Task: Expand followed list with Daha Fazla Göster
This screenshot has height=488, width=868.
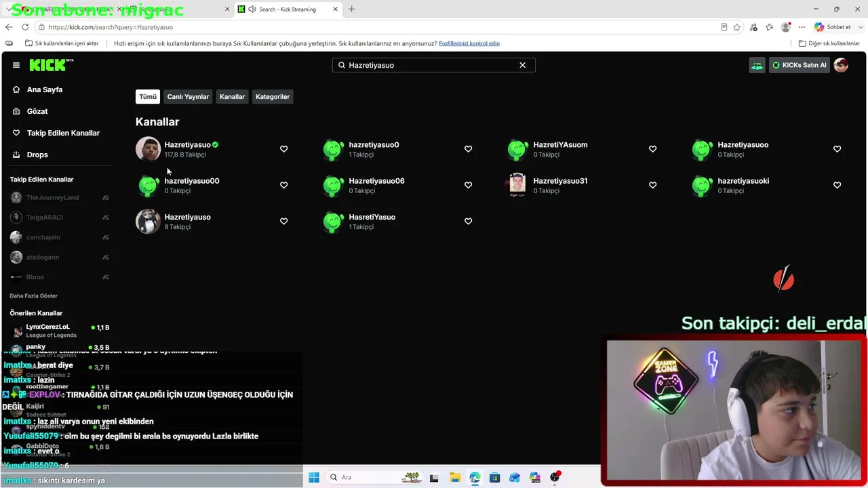Action: click(33, 296)
